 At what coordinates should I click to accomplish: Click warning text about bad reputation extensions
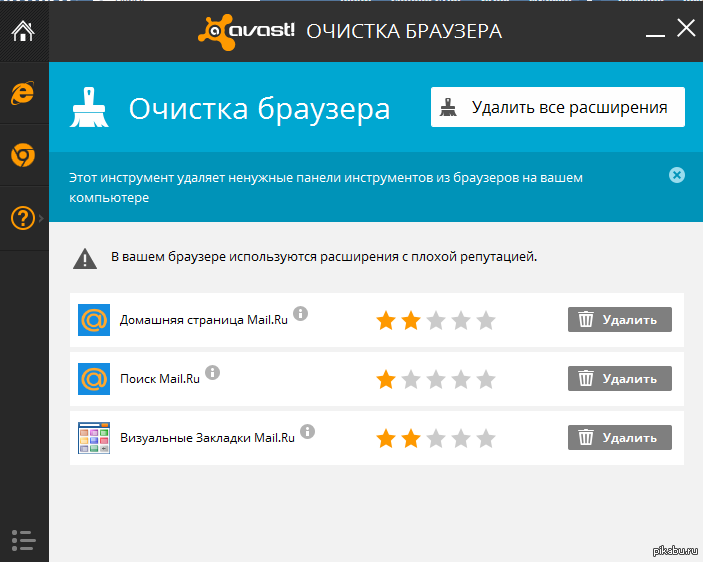click(x=324, y=257)
